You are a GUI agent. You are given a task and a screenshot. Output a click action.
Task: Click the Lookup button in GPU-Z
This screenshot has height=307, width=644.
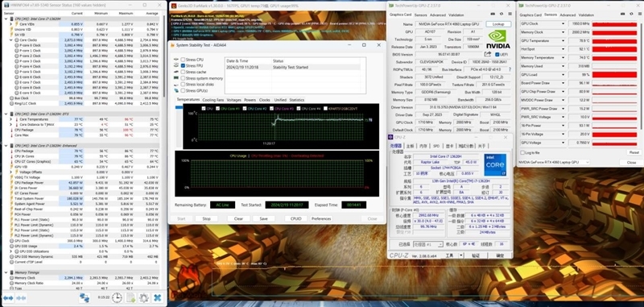tap(498, 24)
